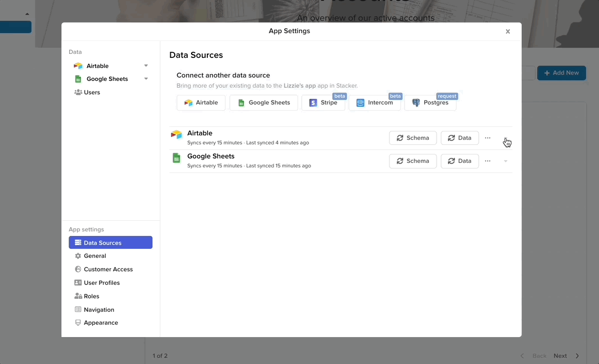The height and width of the screenshot is (364, 599).
Task: Sync the Airtable data
Action: point(460,138)
